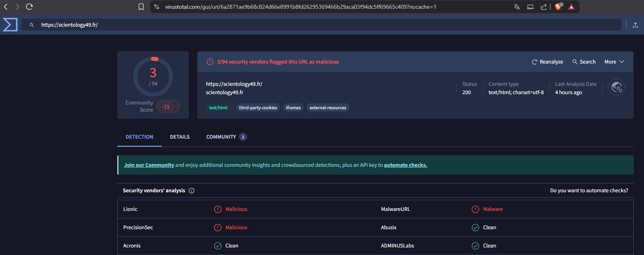Click the translate page icon
Viewport: 644px width, 255px height.
(x=517, y=7)
